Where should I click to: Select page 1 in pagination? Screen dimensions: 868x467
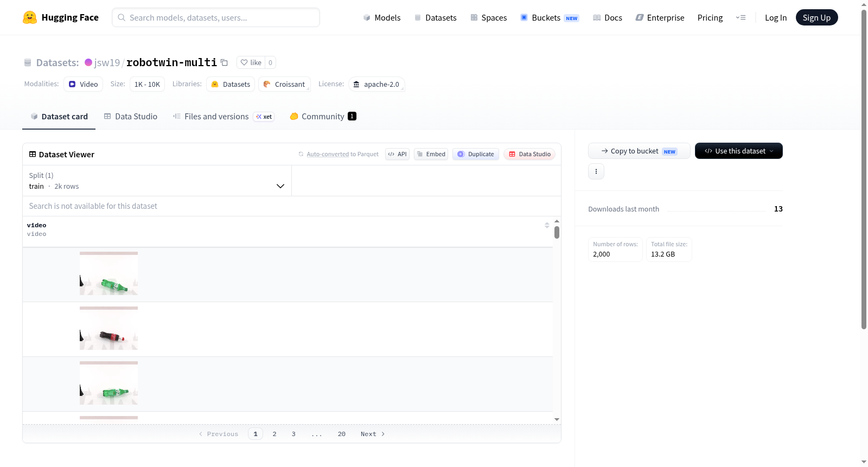[x=256, y=434]
